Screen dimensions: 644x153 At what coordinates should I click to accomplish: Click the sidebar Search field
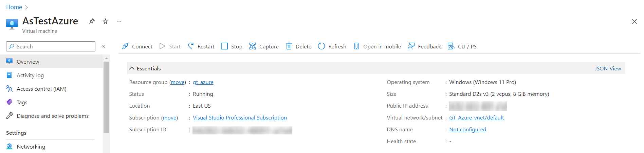51,46
